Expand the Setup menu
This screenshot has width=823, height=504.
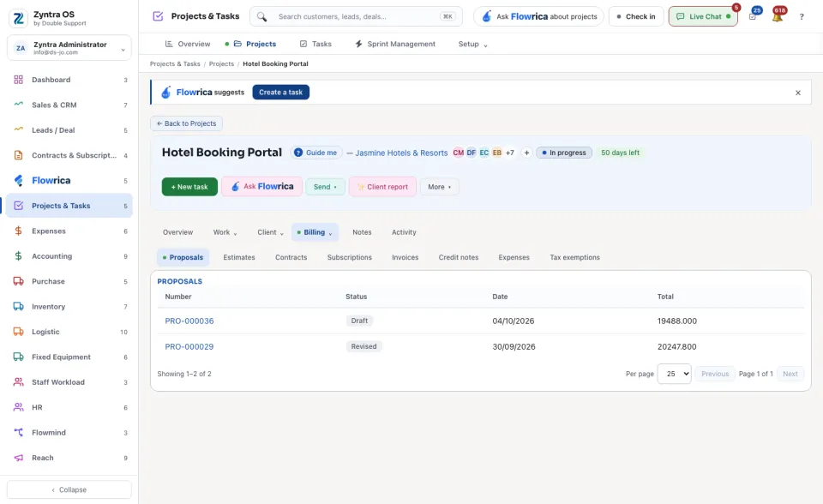point(472,44)
